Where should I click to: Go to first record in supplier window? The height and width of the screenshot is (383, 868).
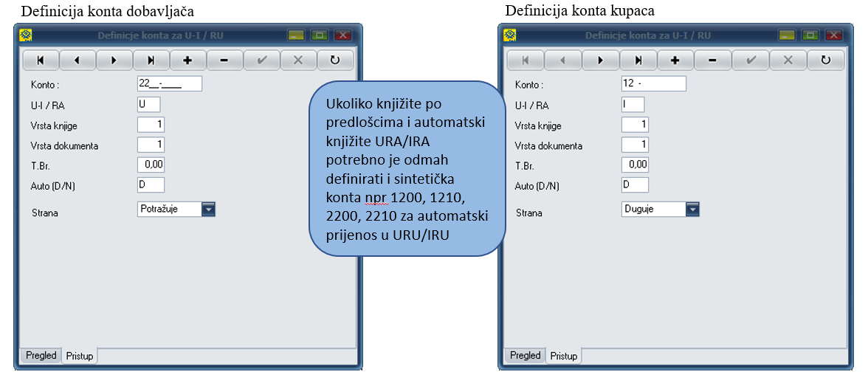(41, 60)
